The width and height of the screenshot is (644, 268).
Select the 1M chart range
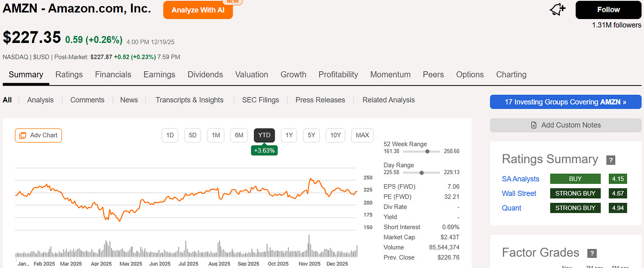216,135
